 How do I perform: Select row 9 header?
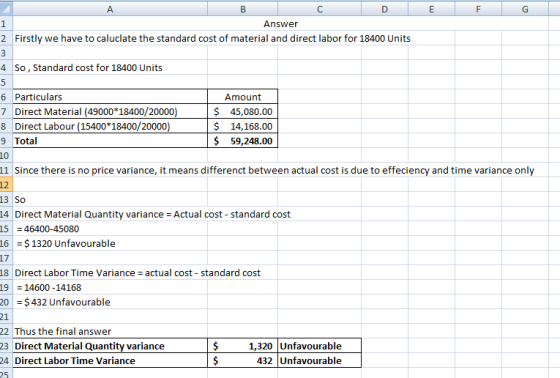(6, 141)
